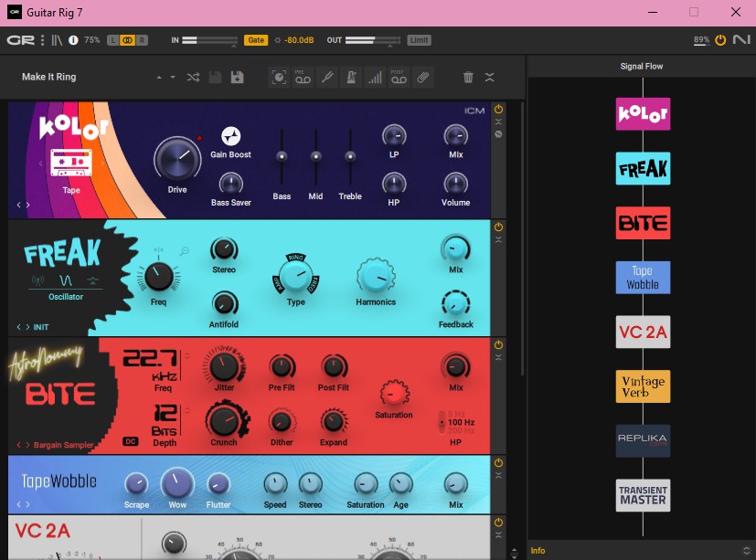Image resolution: width=756 pixels, height=560 pixels.
Task: Bypass Tape Wobble with its power button
Action: 498,462
